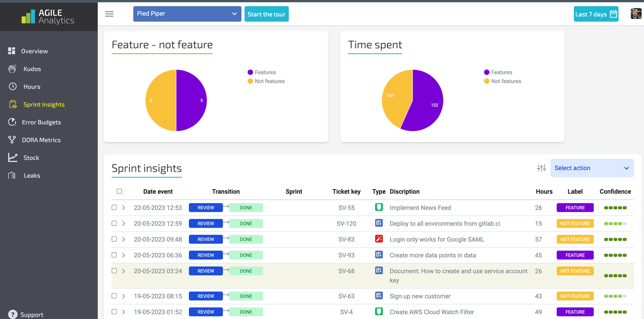Viewport: 644px width, 319px height.
Task: Click the DORA Metrics branch icon
Action: [x=12, y=140]
